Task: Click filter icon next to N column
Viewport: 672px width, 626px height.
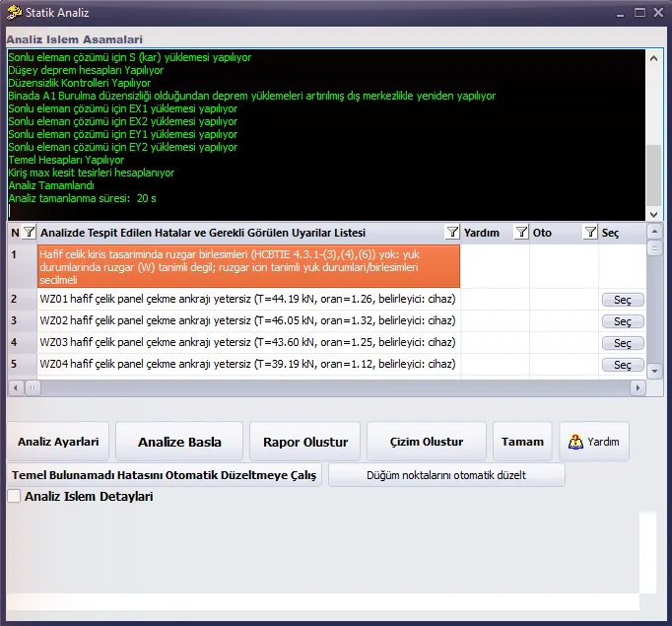Action: click(x=29, y=233)
